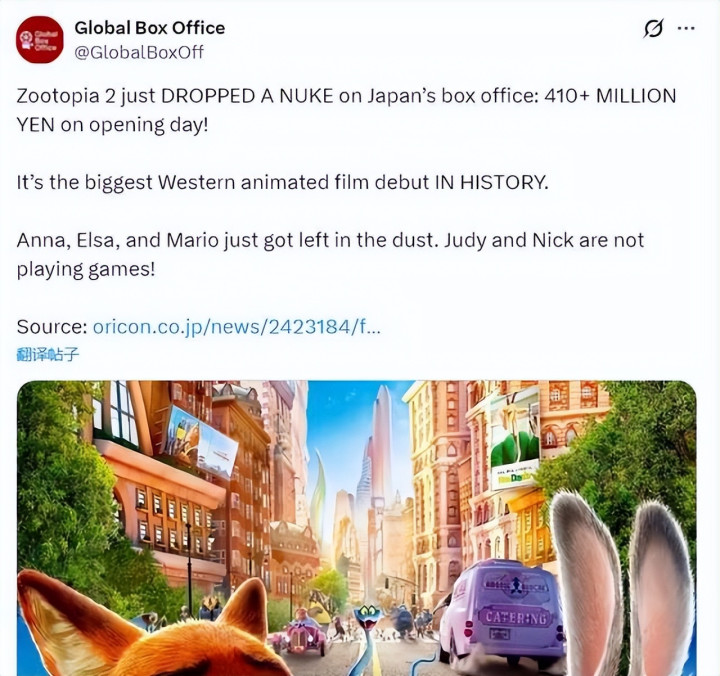Image resolution: width=720 pixels, height=676 pixels.
Task: Click the Grok slashed-circle icon
Action: [x=653, y=28]
